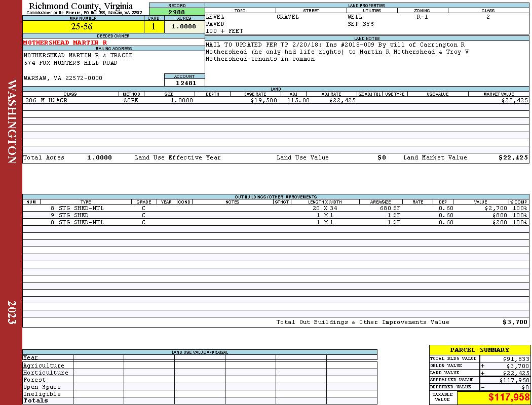
Task: Click type 9 STG SHED row
Action: [69, 215]
